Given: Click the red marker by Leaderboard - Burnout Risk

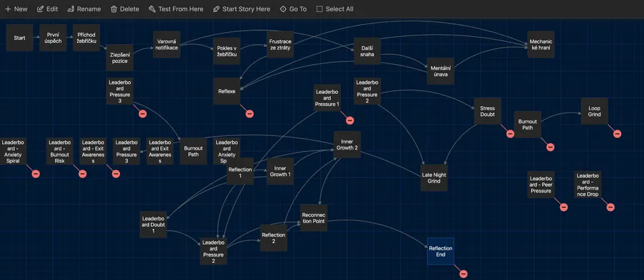Looking at the screenshot, I should tap(83, 173).
